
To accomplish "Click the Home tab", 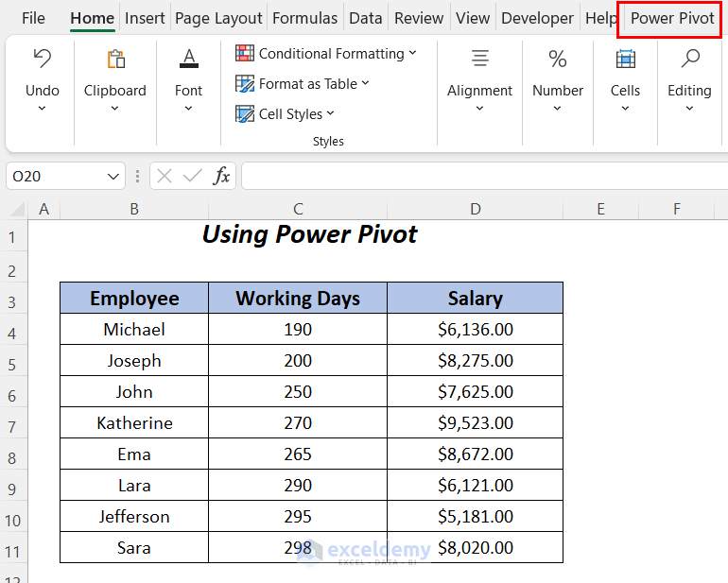I will coord(93,18).
